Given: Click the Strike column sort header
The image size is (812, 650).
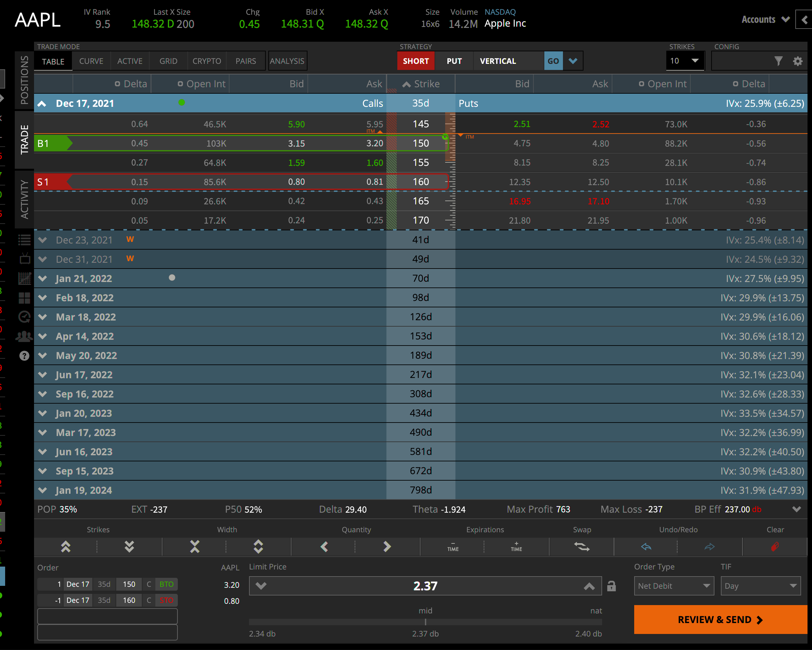Looking at the screenshot, I should click(x=421, y=84).
